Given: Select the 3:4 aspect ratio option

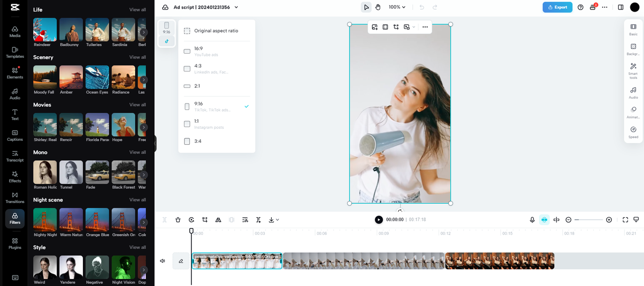Looking at the screenshot, I should (x=217, y=141).
